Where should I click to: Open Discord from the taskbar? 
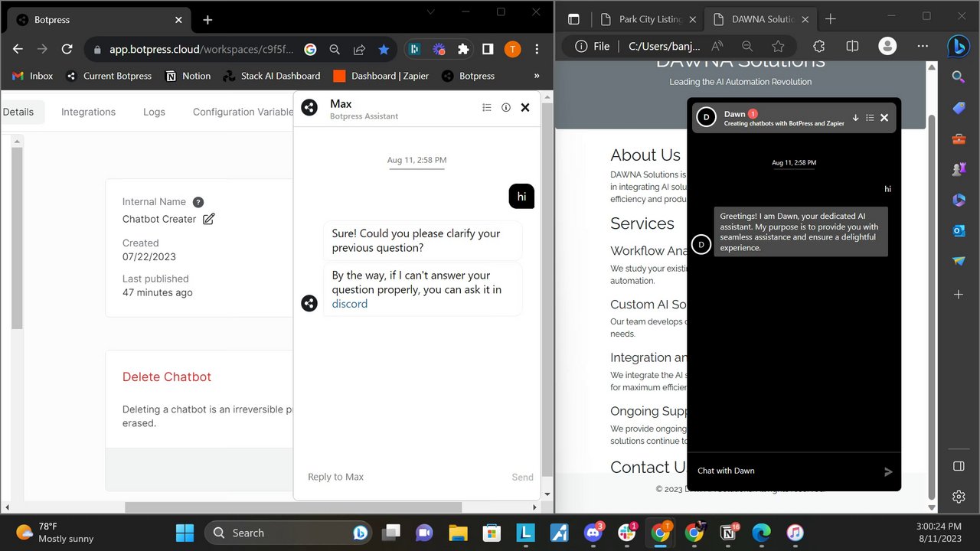pos(593,533)
